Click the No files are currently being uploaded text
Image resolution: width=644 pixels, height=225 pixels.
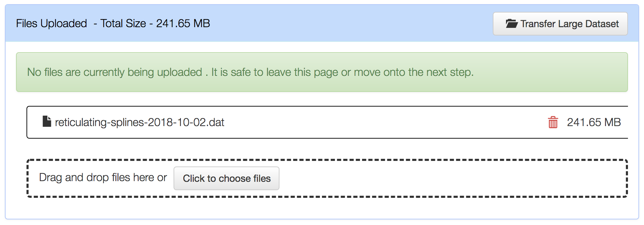[115, 72]
